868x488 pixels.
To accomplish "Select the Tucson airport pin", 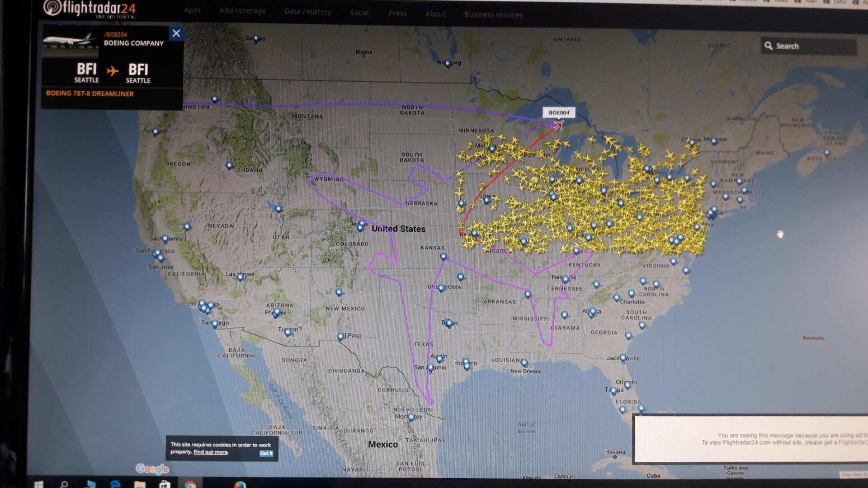I will [288, 332].
